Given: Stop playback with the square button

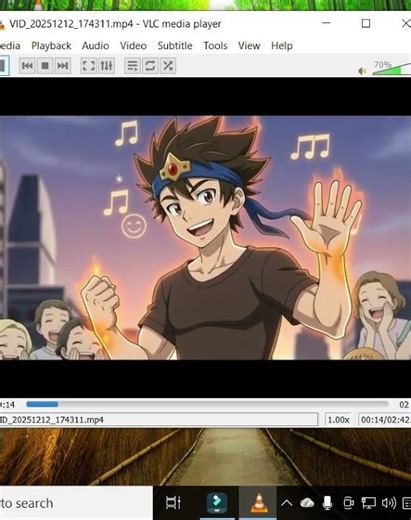Looking at the screenshot, I should tap(45, 66).
